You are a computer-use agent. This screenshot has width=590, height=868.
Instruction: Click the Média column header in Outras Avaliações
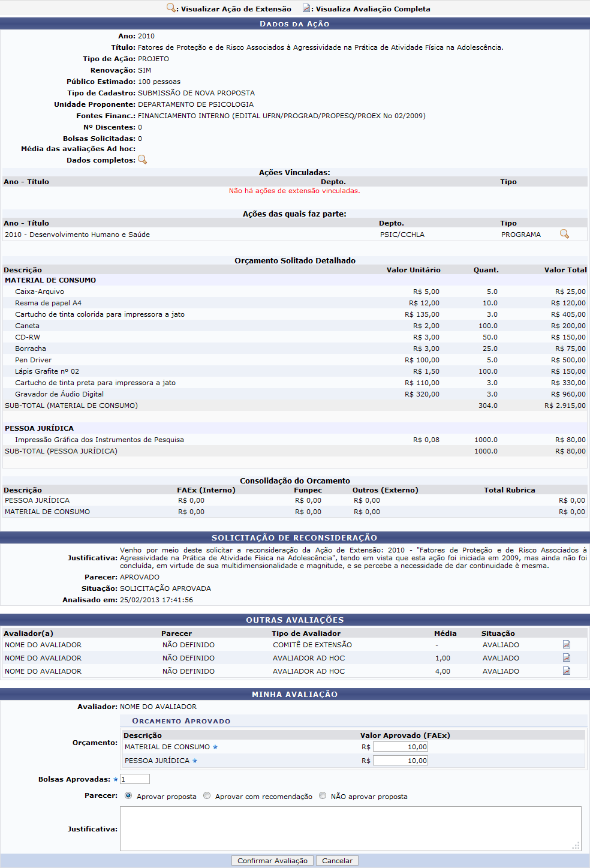pyautogui.click(x=445, y=633)
